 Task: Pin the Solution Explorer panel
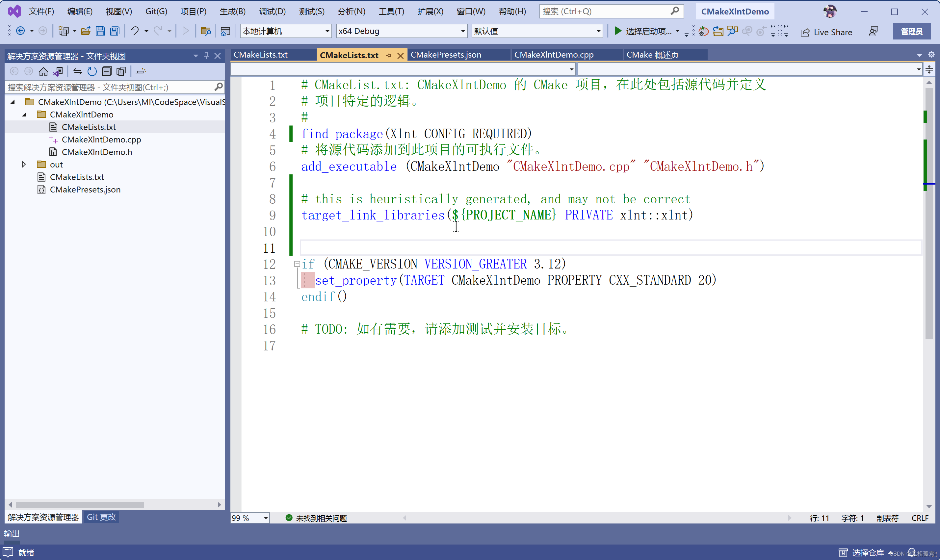206,56
